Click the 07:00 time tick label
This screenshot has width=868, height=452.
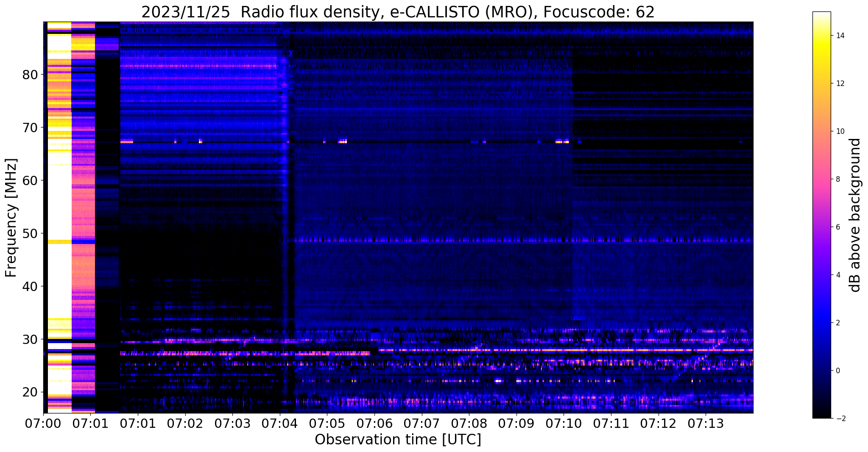pyautogui.click(x=43, y=423)
